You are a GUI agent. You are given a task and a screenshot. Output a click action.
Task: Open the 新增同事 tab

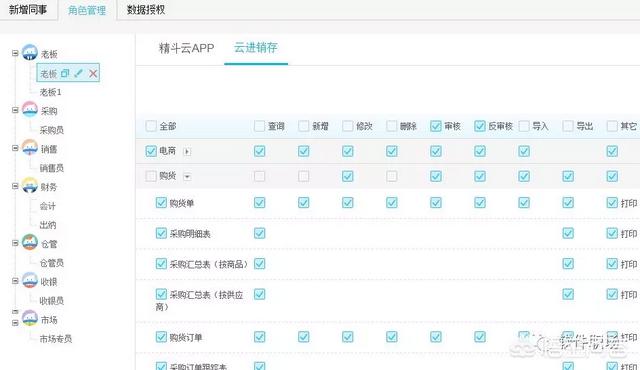[28, 9]
